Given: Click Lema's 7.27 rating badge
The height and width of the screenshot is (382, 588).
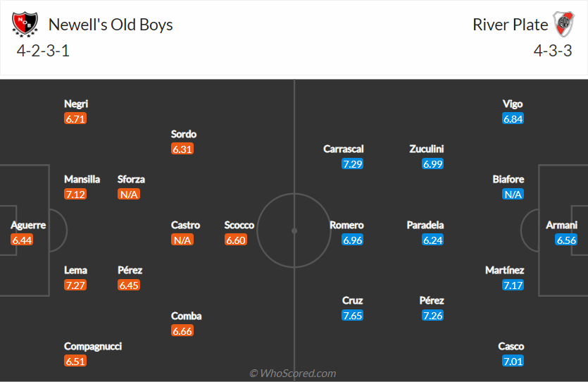Looking at the screenshot, I should tap(75, 285).
